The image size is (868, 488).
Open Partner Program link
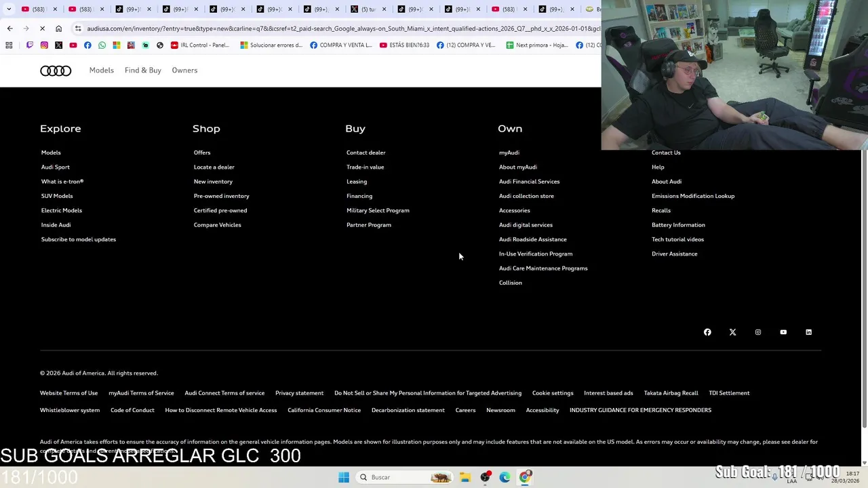tap(369, 225)
